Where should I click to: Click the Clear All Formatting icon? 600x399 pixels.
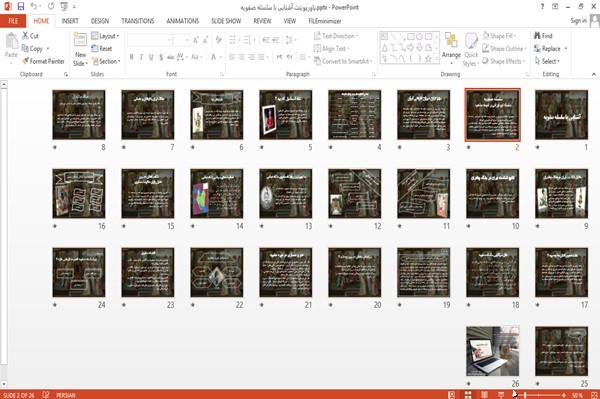218,40
